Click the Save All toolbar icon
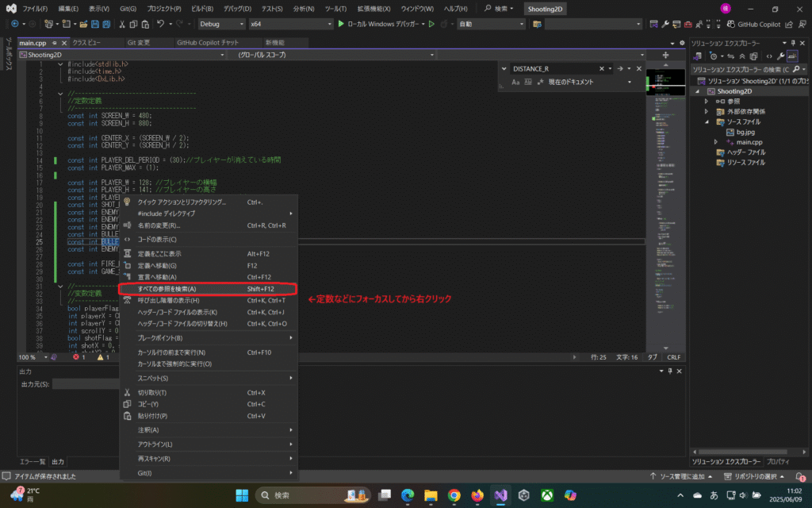 click(x=106, y=24)
